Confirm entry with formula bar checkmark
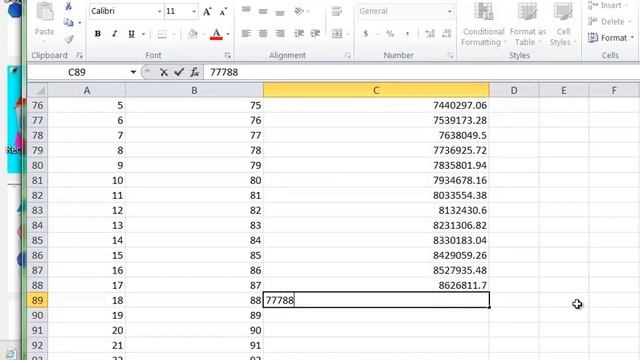 click(x=179, y=73)
